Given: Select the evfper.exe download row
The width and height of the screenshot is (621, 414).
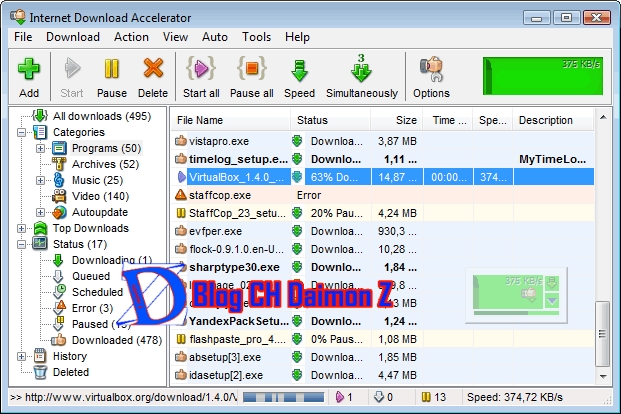Looking at the screenshot, I should pyautogui.click(x=383, y=231).
